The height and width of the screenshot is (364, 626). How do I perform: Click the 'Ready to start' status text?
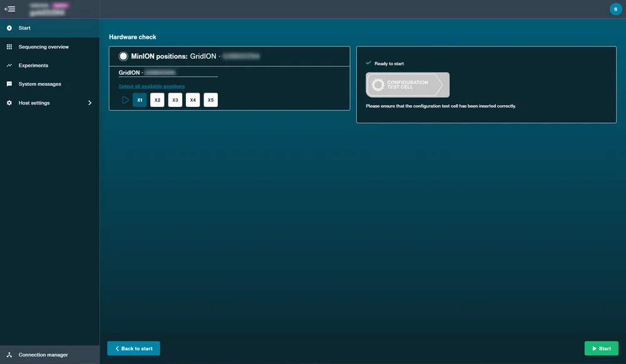389,63
